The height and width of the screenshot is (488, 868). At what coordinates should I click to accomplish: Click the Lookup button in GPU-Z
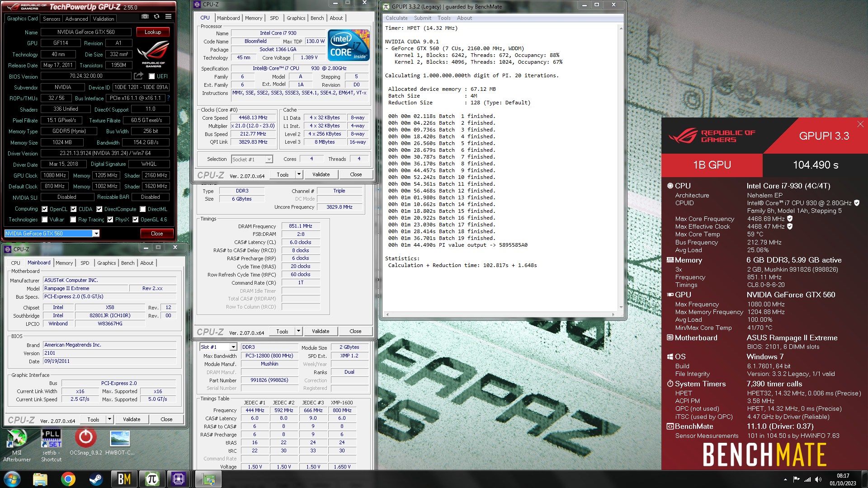pos(153,32)
